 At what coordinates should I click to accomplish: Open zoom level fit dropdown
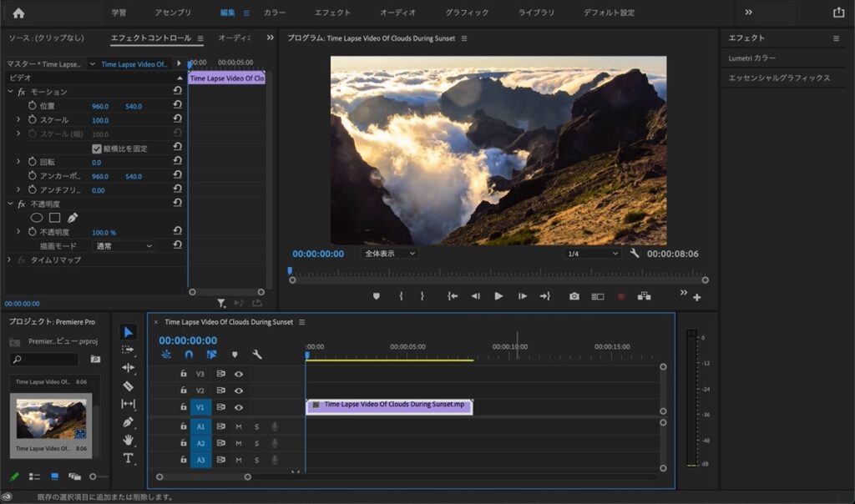click(389, 254)
